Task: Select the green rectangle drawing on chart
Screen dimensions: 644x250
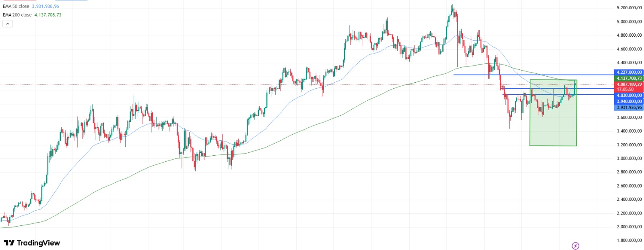Action: 553,133
